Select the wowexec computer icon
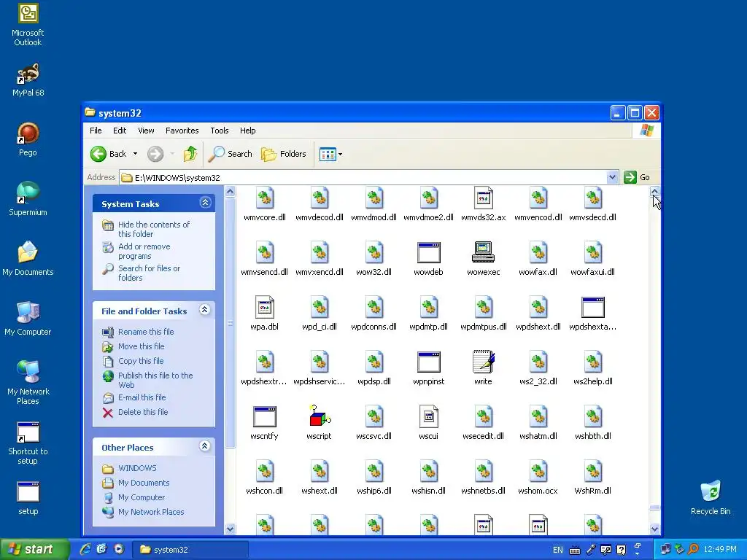 point(483,252)
